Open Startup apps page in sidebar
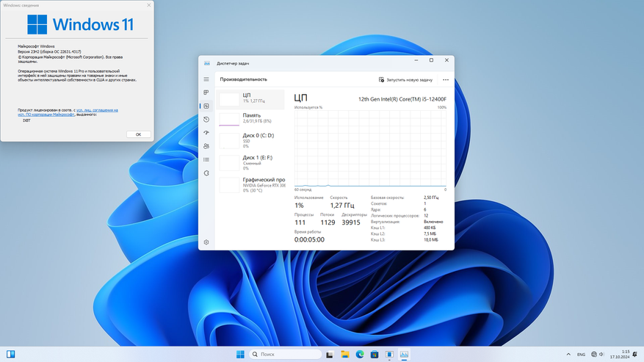This screenshot has width=644, height=362. tap(206, 133)
